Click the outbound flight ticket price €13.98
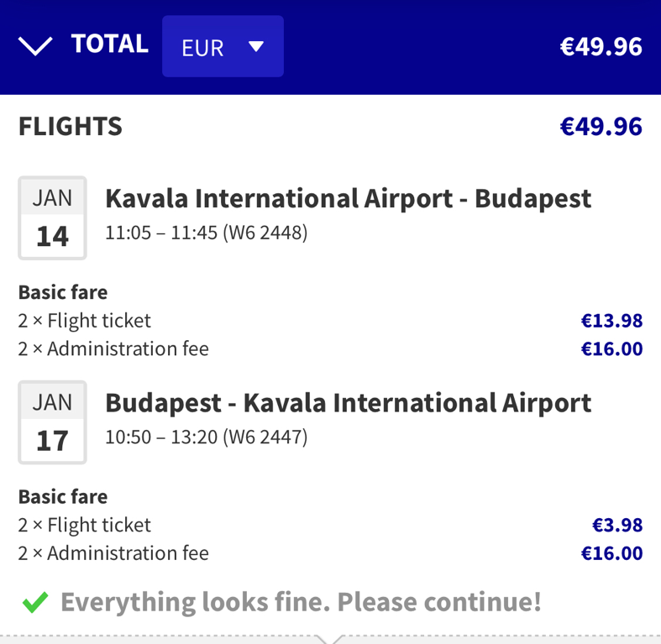 click(611, 320)
